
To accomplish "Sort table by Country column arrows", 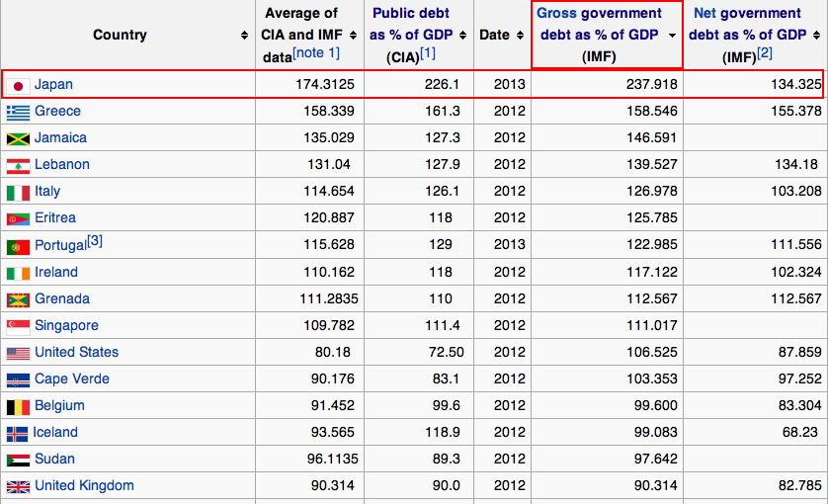I will pyautogui.click(x=244, y=36).
